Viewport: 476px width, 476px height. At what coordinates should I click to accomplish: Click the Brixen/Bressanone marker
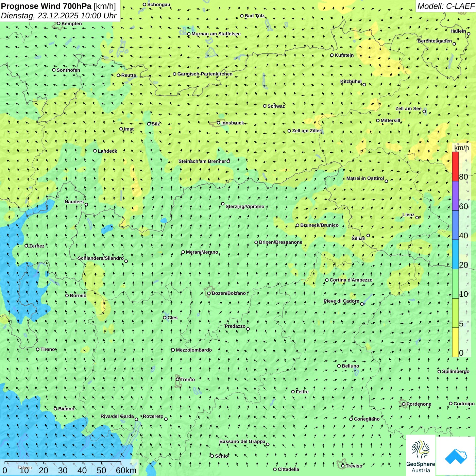[x=256, y=242]
